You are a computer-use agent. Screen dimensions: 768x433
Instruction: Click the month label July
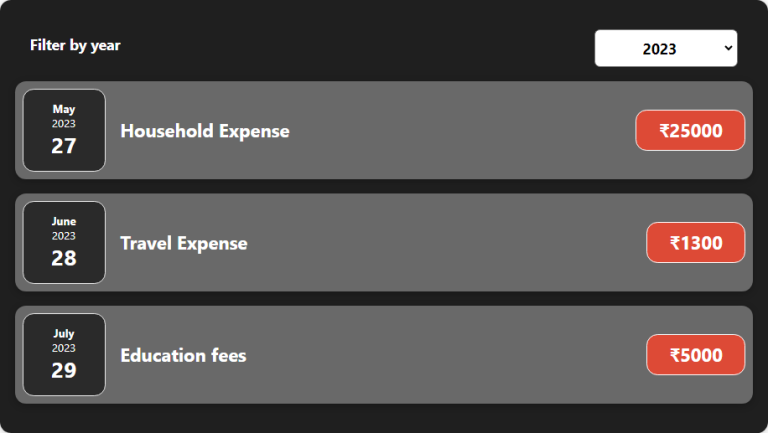(x=64, y=334)
